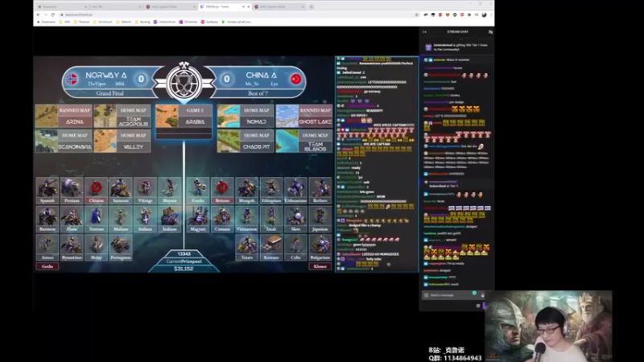Screen dimensions: 644x362
Task: Click the Current Prizepool amount $31,152
Action: 184,269
